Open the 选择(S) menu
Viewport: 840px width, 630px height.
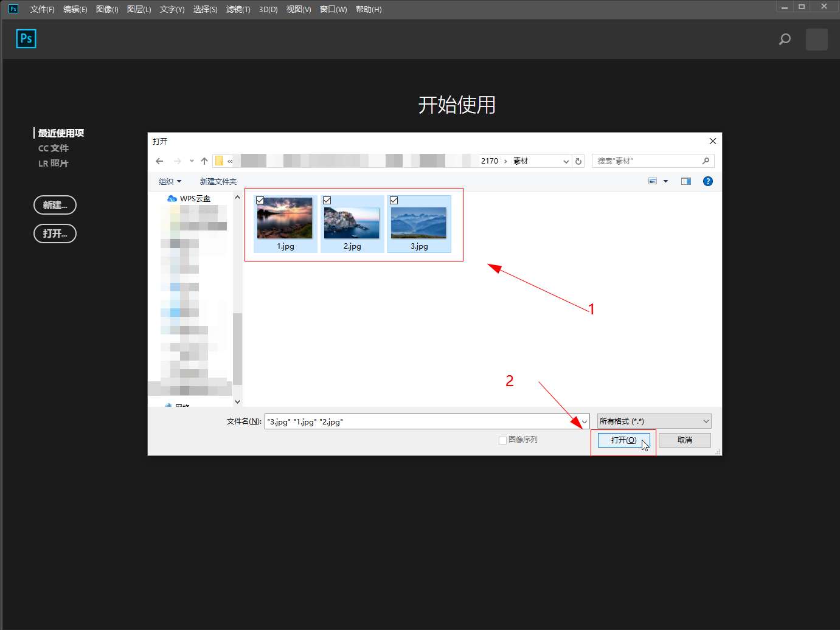tap(205, 9)
